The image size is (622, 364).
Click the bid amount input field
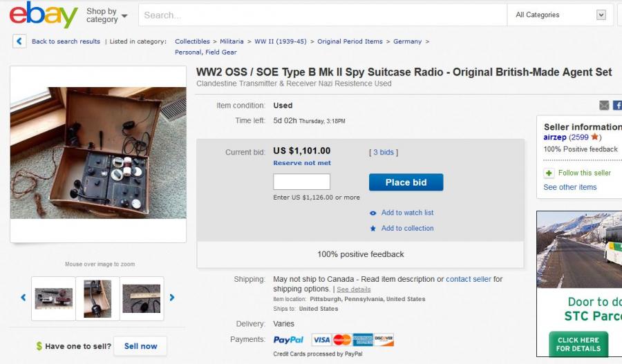[x=301, y=182]
